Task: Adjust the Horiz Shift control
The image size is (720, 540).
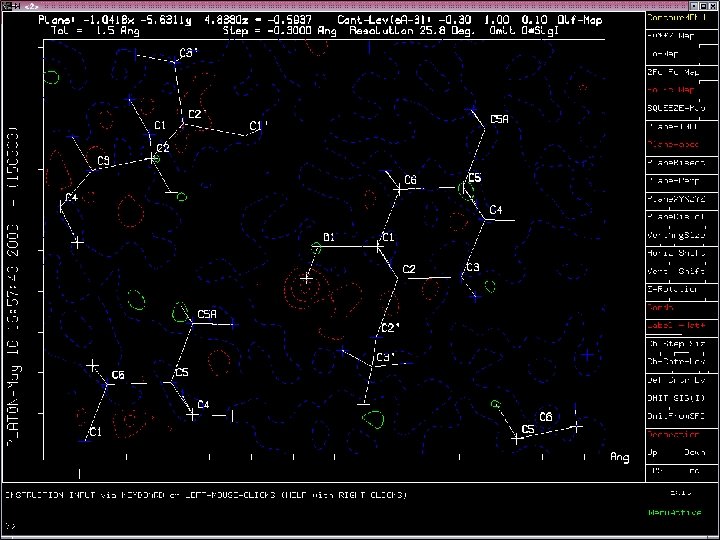Action: [676, 253]
